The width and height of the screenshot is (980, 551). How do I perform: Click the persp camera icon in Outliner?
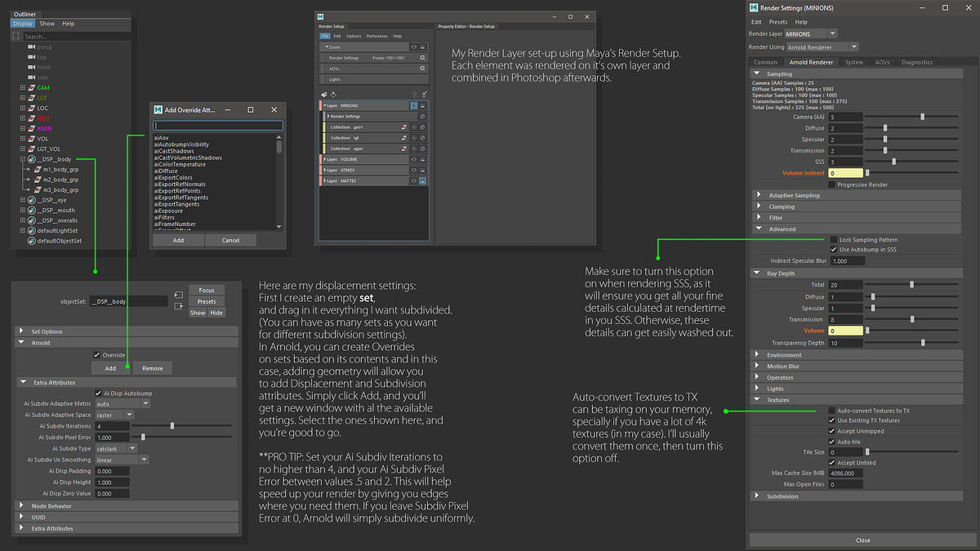point(32,47)
